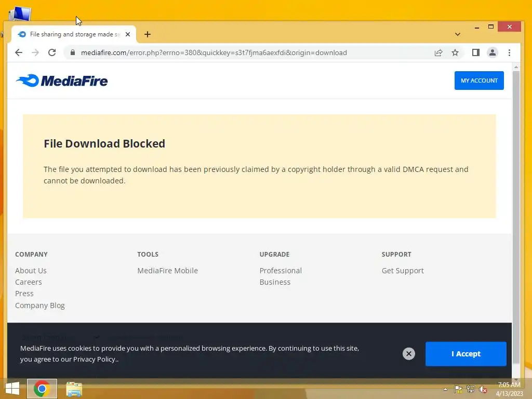
Task: Click the padlock site info icon
Action: click(72, 52)
